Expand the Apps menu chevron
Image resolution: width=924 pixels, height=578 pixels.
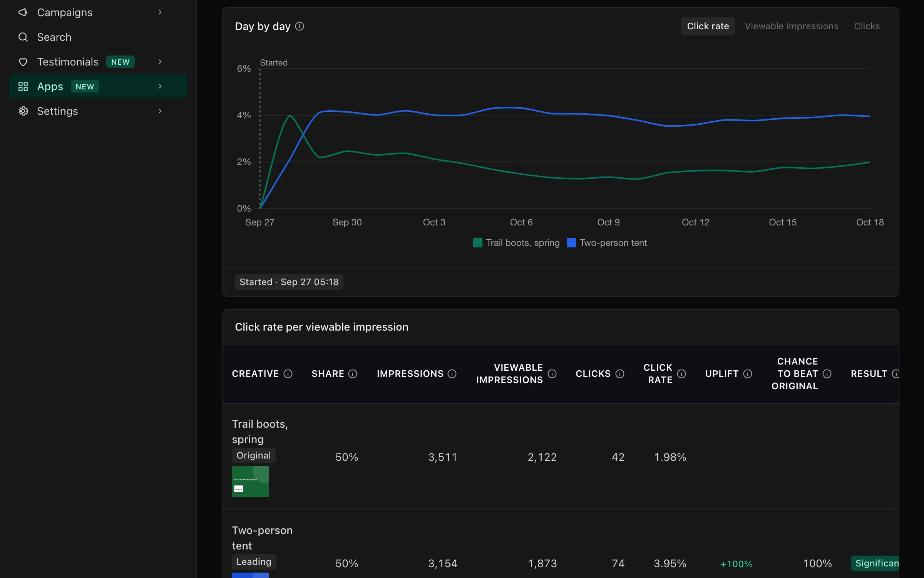coord(160,86)
